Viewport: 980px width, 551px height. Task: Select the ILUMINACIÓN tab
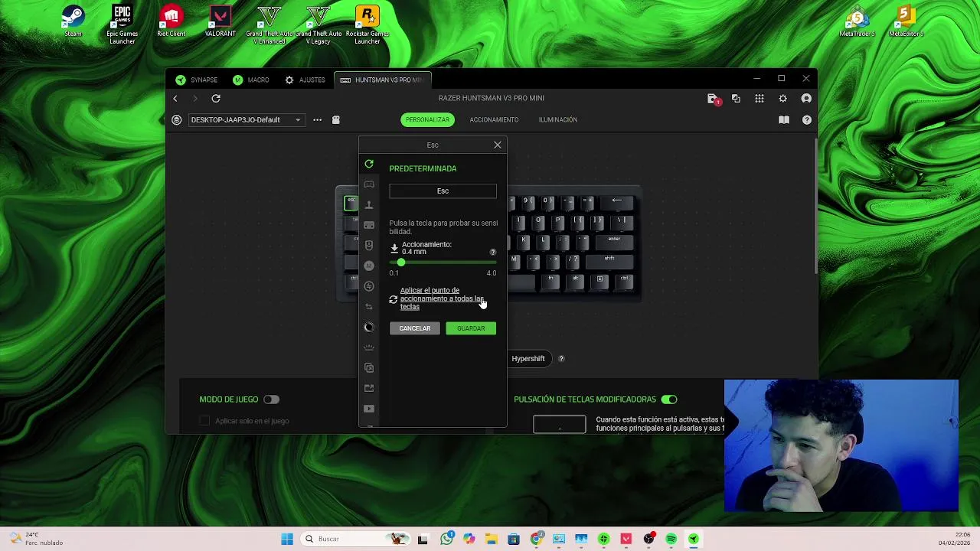coord(558,119)
